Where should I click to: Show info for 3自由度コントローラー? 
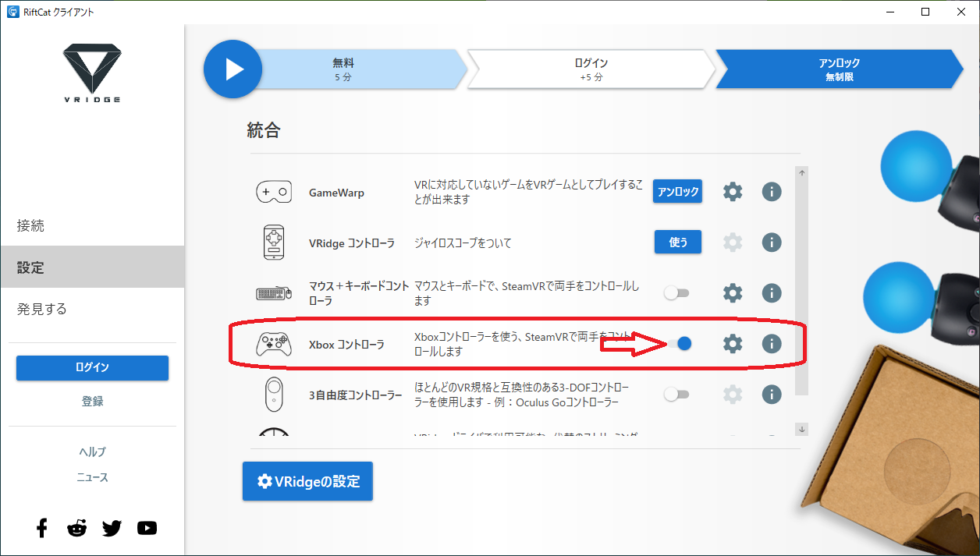[771, 395]
